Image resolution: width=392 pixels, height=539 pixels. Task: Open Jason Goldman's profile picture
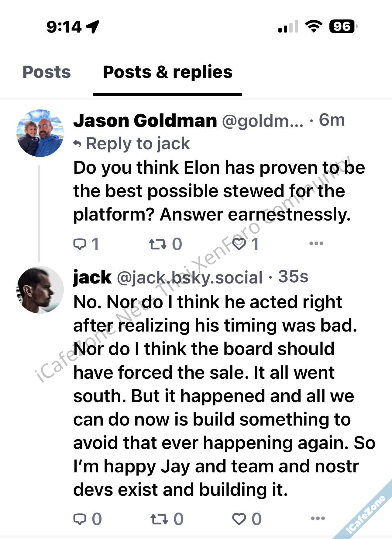pos(40,133)
